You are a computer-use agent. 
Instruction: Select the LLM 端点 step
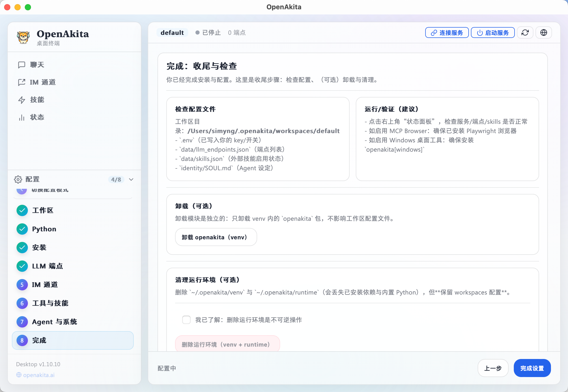(x=48, y=266)
